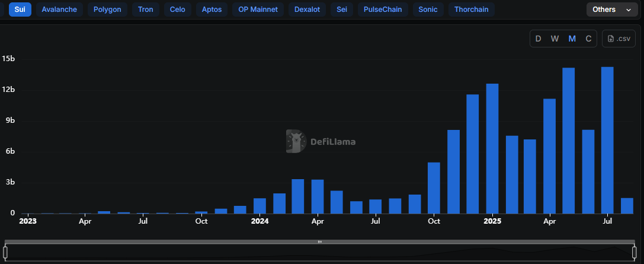Switch chart grouping to weekly (W)

click(555, 39)
